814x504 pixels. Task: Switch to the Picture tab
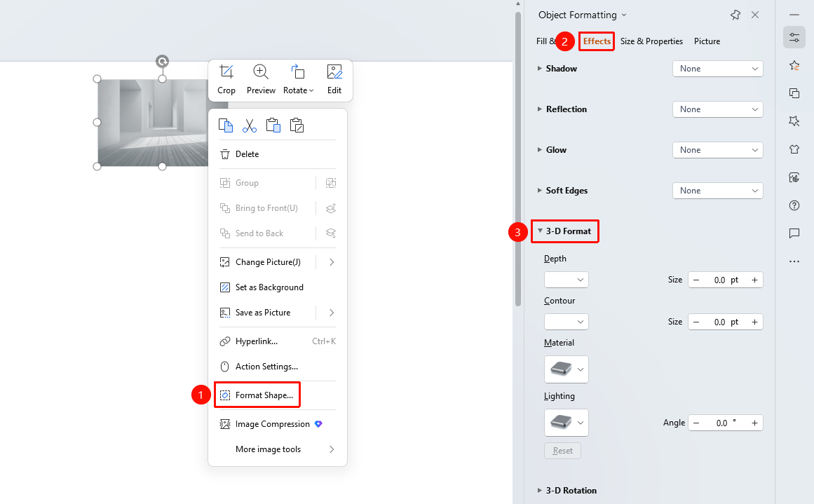coord(707,41)
